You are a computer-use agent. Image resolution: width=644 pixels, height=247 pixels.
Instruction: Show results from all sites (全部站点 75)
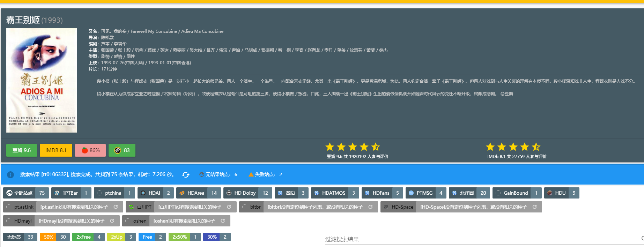tap(26, 193)
